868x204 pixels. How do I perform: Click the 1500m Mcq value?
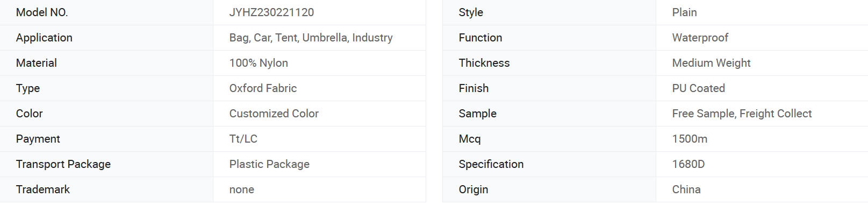(x=690, y=139)
